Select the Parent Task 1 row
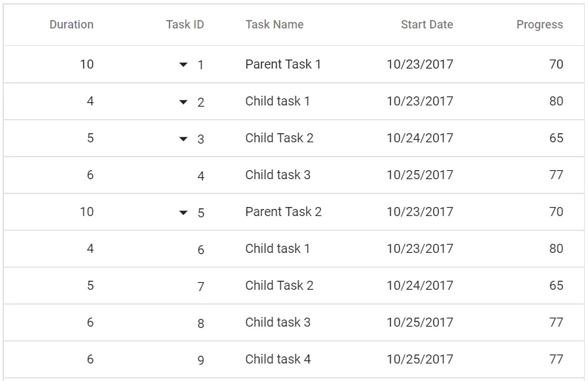588x381 pixels. pos(283,64)
